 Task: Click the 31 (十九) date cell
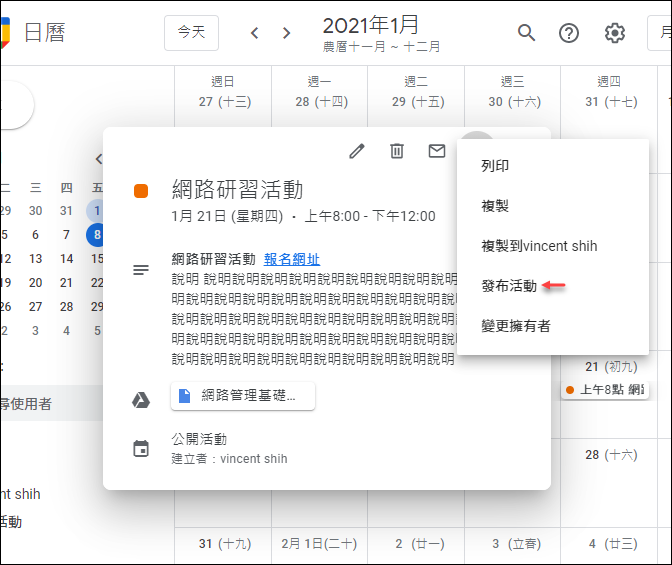coord(225,544)
